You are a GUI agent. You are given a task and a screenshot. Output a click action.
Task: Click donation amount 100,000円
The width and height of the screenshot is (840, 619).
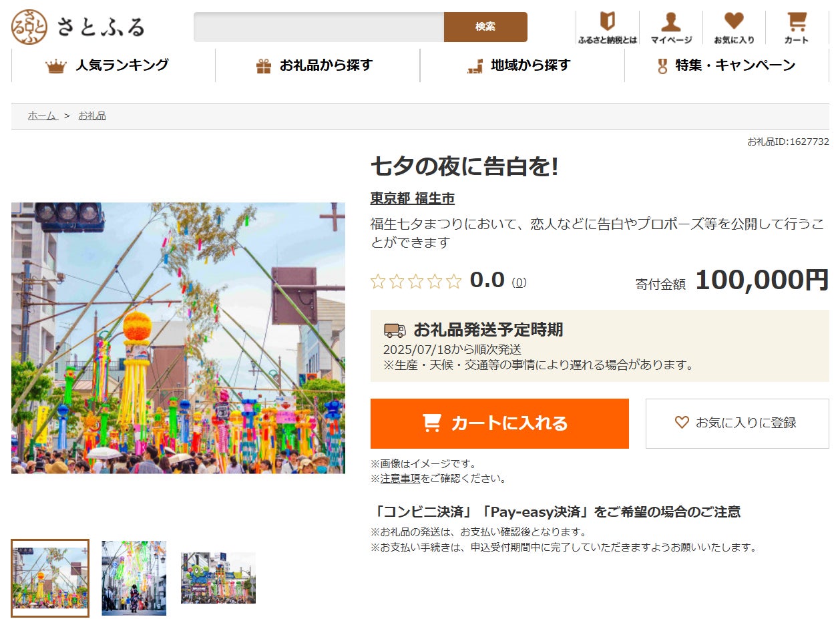tap(762, 280)
